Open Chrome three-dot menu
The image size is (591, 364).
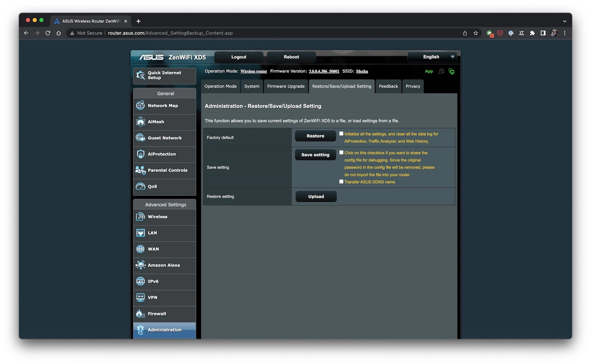[x=565, y=33]
